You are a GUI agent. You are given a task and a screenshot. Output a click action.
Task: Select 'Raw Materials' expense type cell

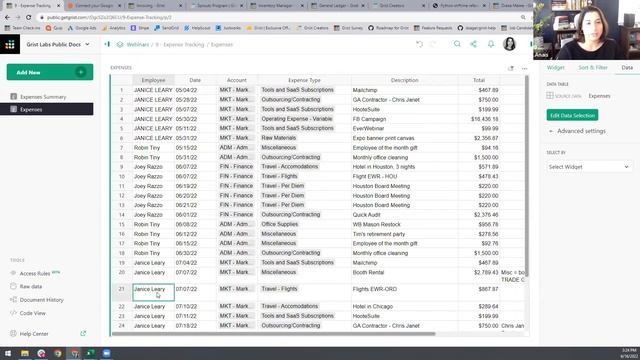tap(304, 138)
